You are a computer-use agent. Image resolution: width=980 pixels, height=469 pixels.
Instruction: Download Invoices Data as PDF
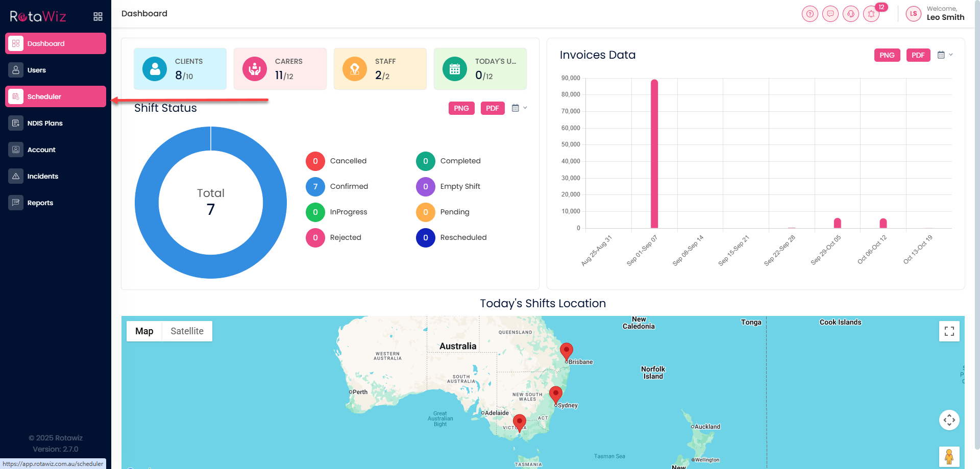pos(918,55)
